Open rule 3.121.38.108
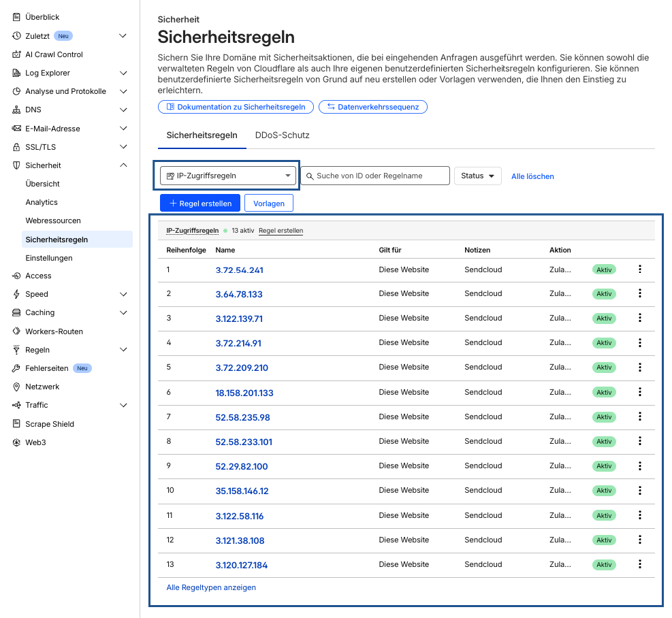672x618 pixels. tap(240, 540)
